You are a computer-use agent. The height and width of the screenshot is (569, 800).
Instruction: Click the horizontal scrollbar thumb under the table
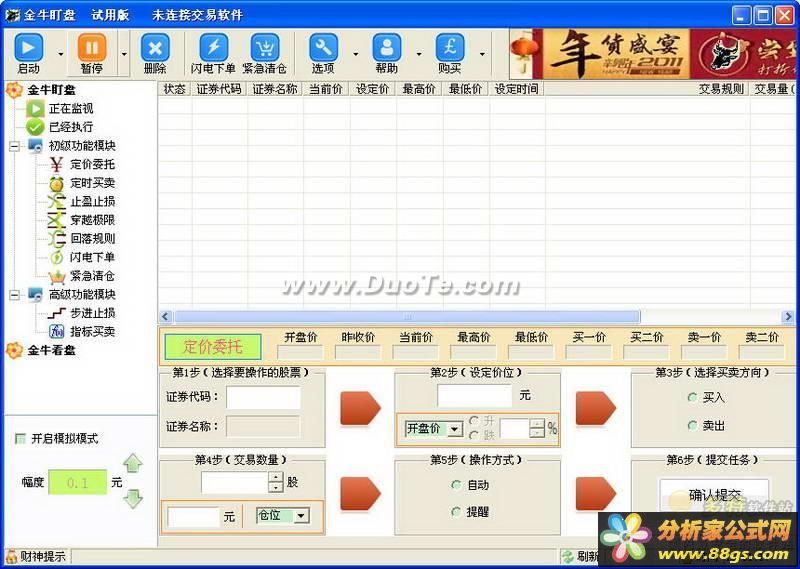pyautogui.click(x=407, y=317)
